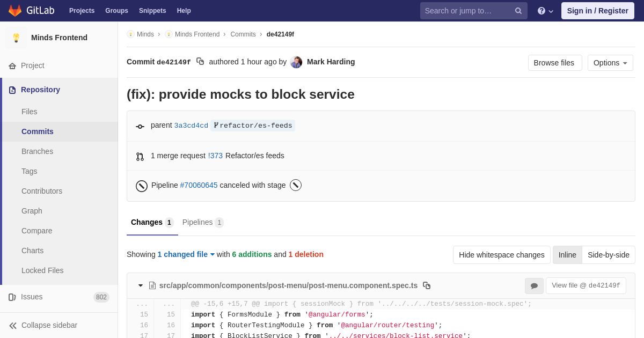Go to Branches in the sidebar
Viewport: 644px width, 338px height.
(x=37, y=151)
